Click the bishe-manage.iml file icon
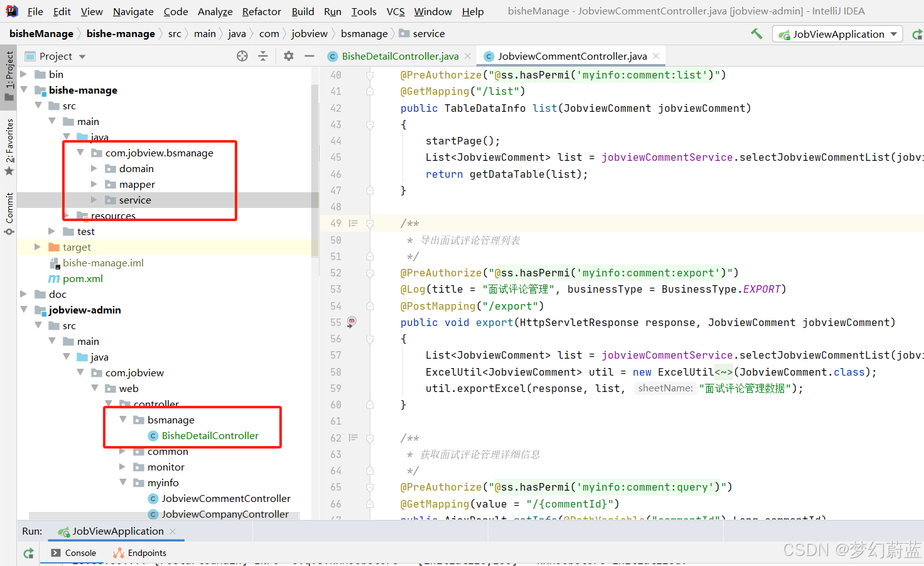The width and height of the screenshot is (924, 566). pos(54,263)
